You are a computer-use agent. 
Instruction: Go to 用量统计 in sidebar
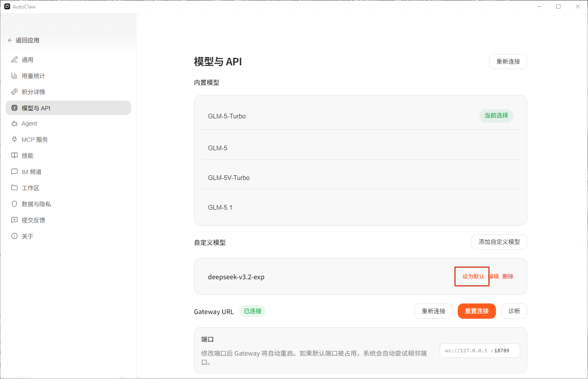point(68,76)
